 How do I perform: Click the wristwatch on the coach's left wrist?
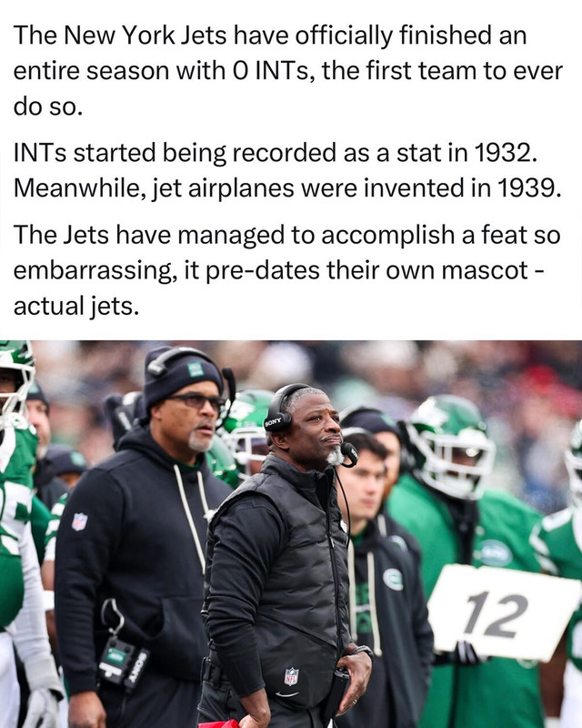363,652
